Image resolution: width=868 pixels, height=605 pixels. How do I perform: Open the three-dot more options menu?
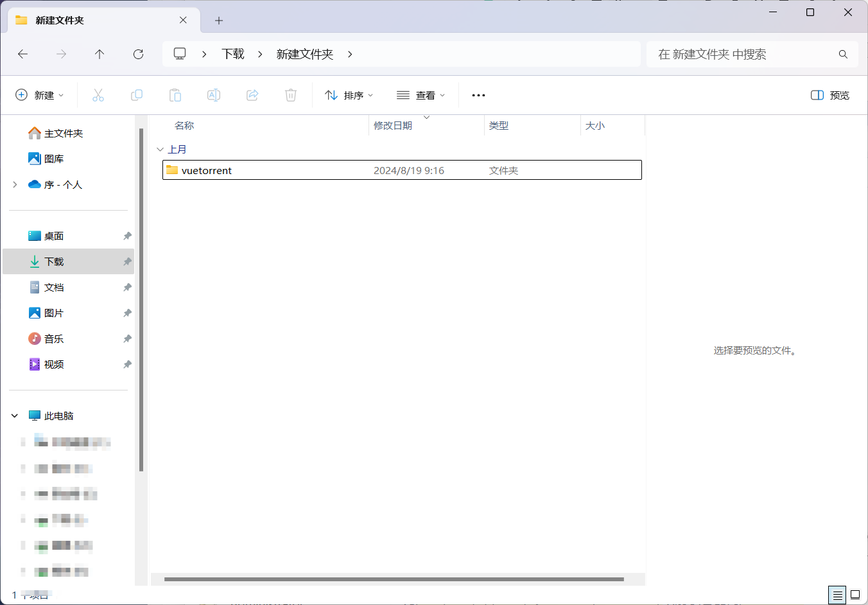(478, 95)
